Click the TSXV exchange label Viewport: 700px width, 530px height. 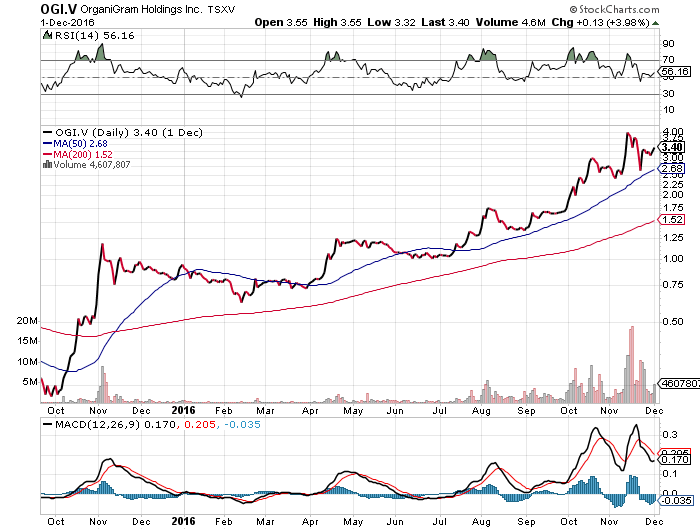pos(221,9)
